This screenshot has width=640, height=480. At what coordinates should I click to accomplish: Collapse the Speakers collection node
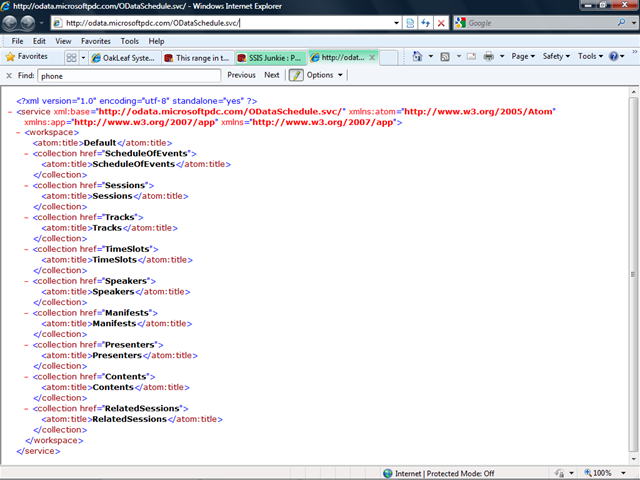(x=27, y=281)
